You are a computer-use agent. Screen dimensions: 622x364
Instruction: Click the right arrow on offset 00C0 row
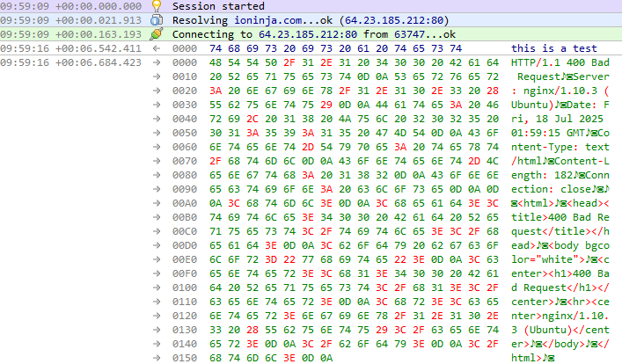(157, 231)
